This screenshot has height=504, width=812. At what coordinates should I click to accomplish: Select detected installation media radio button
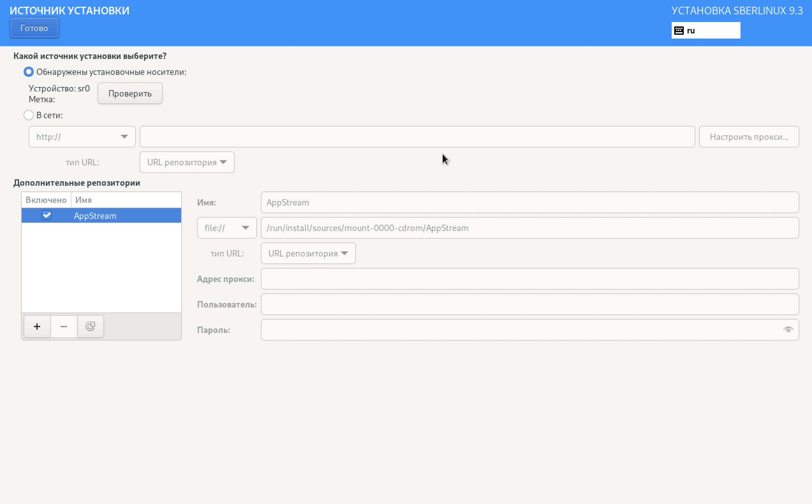(x=29, y=72)
